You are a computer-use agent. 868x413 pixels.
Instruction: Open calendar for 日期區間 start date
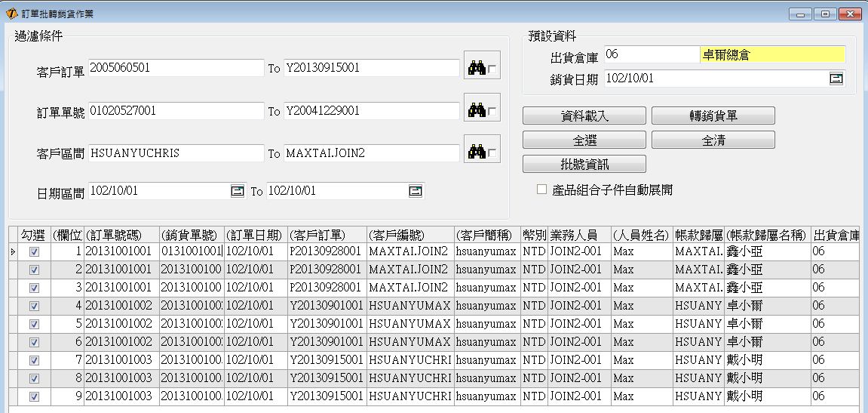tap(238, 191)
